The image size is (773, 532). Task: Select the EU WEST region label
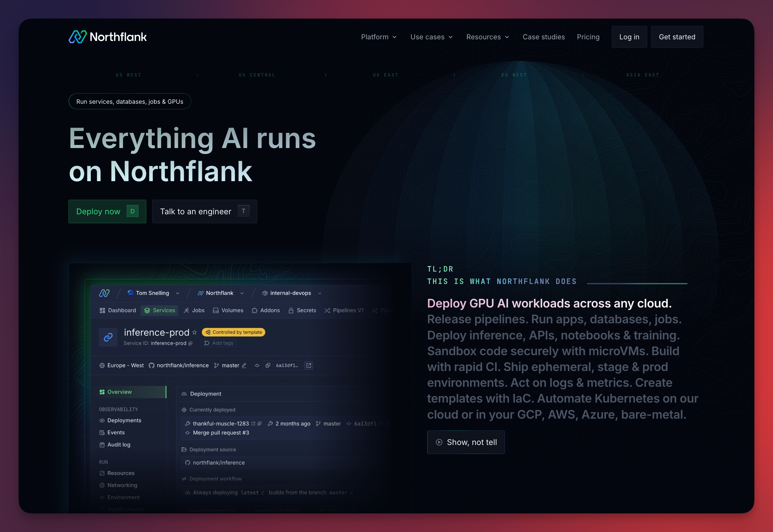514,75
